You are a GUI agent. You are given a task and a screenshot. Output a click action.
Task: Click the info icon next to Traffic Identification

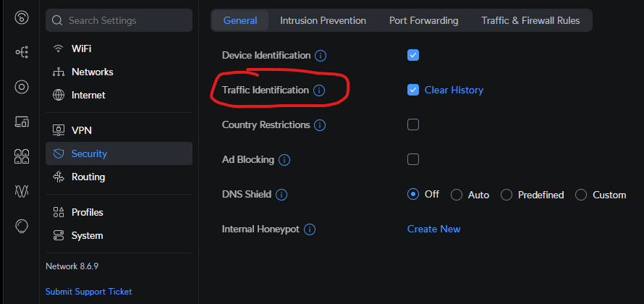319,90
